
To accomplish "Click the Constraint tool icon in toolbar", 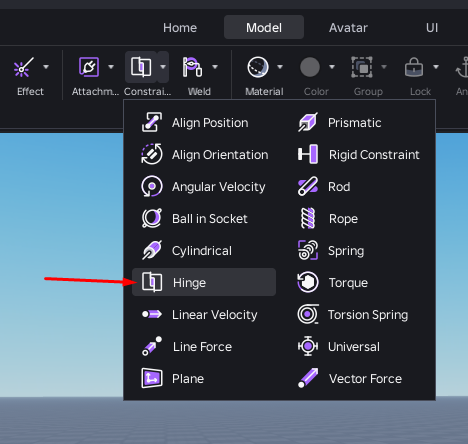I will (141, 67).
